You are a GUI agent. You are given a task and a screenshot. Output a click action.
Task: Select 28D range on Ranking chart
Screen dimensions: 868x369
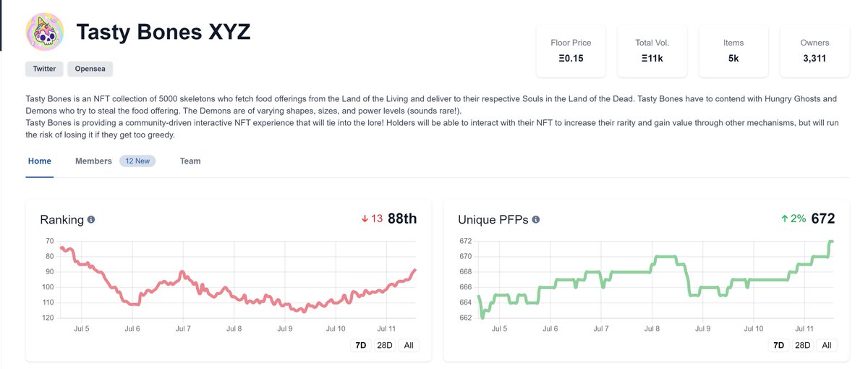(385, 345)
